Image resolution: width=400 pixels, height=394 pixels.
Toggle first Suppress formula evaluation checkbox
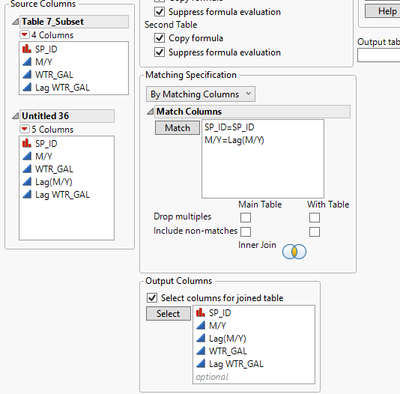160,12
